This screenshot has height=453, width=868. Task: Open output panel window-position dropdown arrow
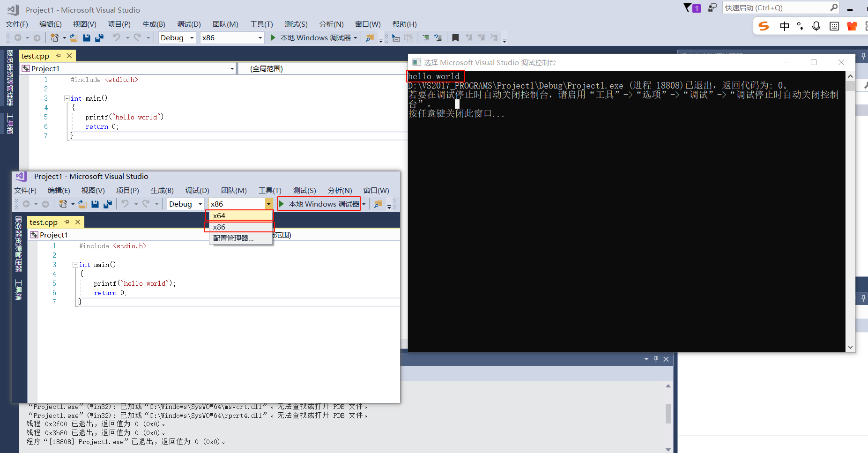coord(646,359)
